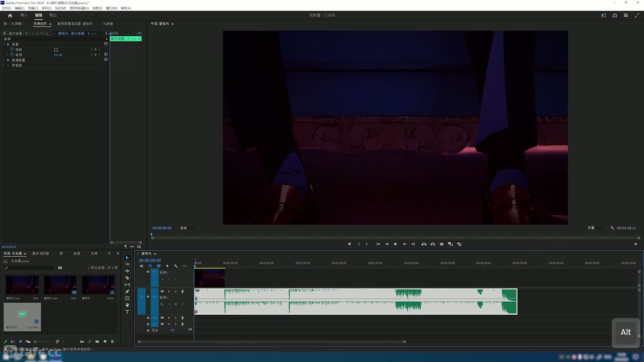Select the Rectangle tool
The height and width of the screenshot is (362, 644).
(127, 298)
